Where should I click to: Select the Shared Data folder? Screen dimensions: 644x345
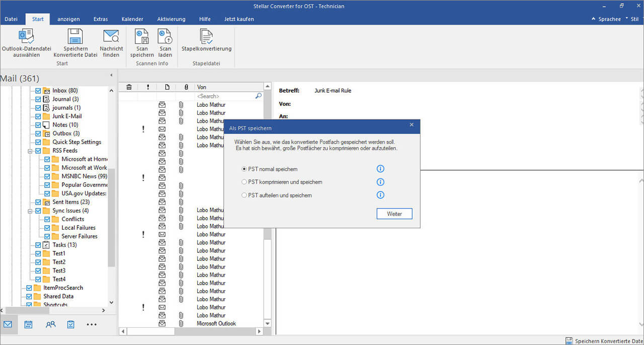point(58,296)
